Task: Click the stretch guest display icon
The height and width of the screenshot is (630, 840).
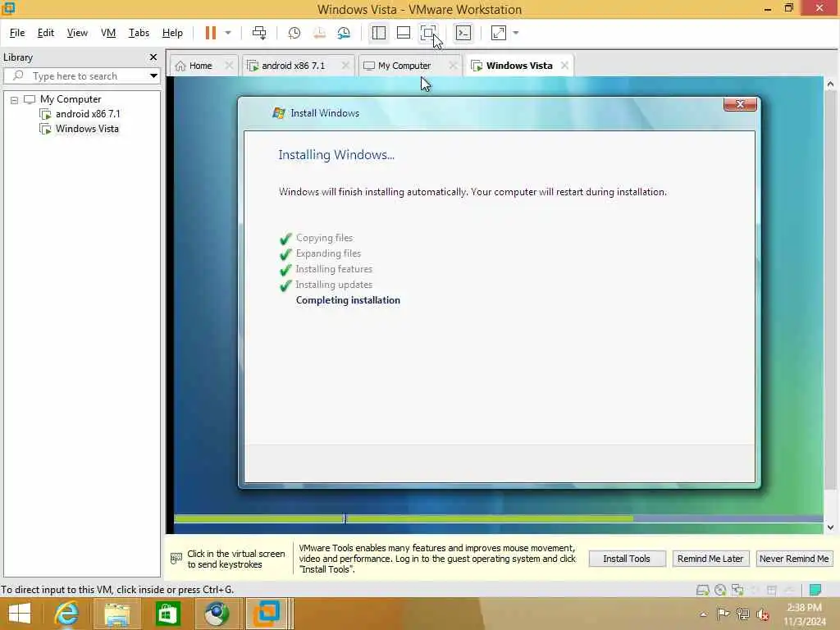Action: click(x=498, y=33)
